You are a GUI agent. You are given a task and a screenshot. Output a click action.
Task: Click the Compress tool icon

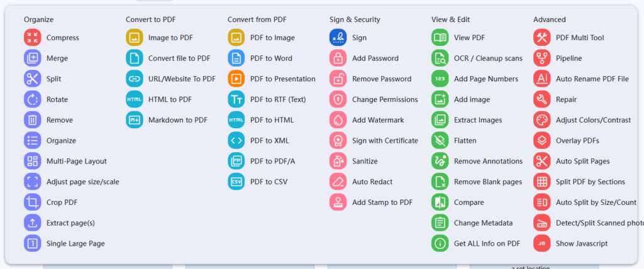[32, 38]
